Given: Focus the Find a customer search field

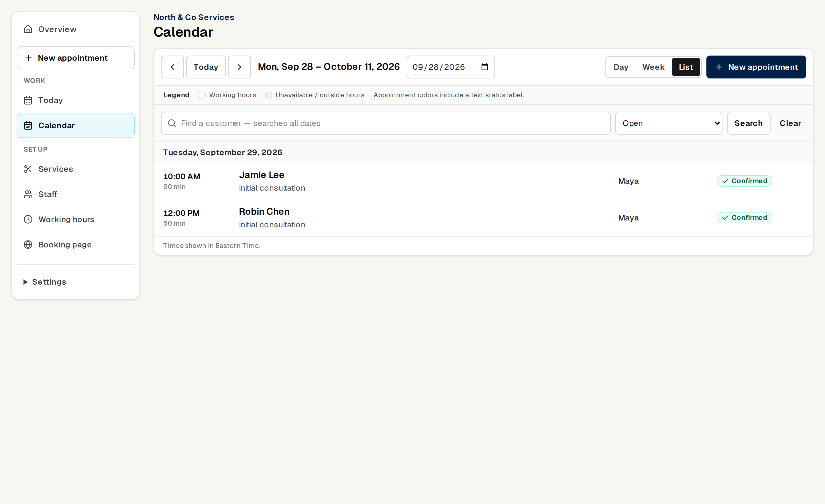Looking at the screenshot, I should tap(386, 123).
